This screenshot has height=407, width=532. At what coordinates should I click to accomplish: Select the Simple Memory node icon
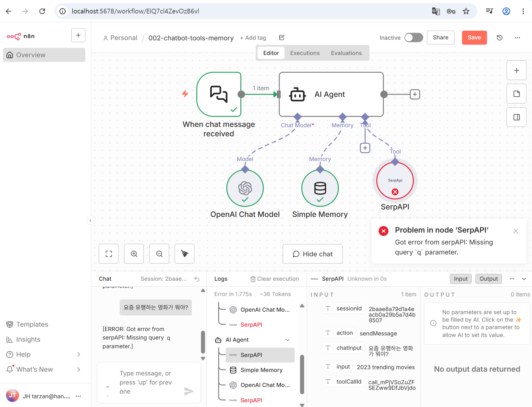320,188
